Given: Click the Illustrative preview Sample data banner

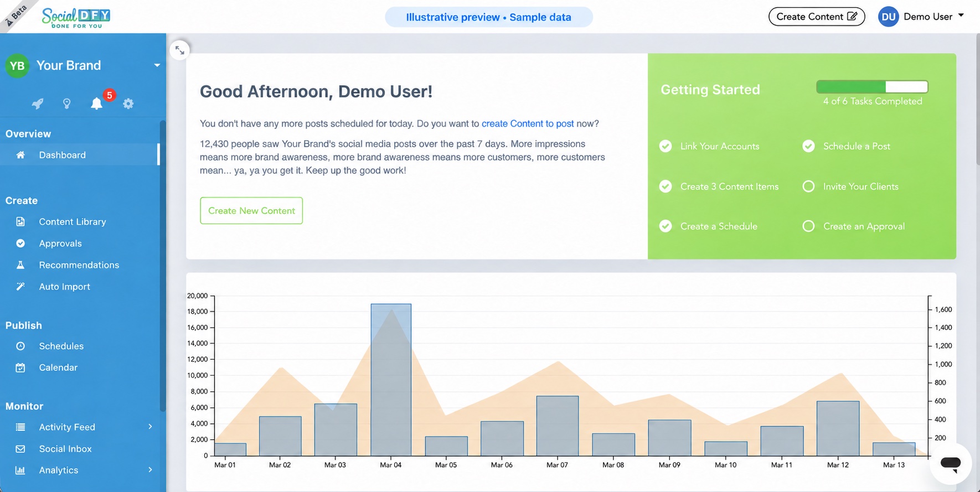Looking at the screenshot, I should 489,17.
